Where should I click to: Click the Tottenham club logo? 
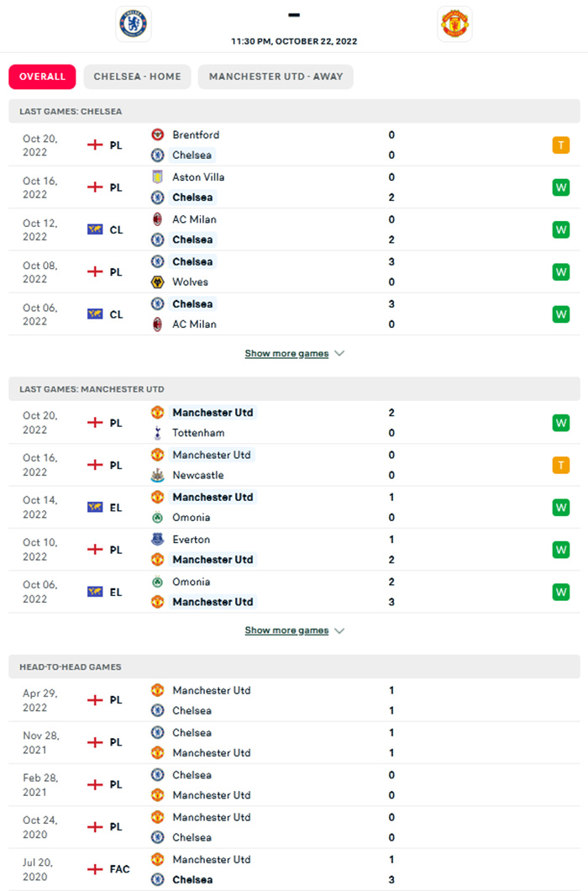coord(157,433)
